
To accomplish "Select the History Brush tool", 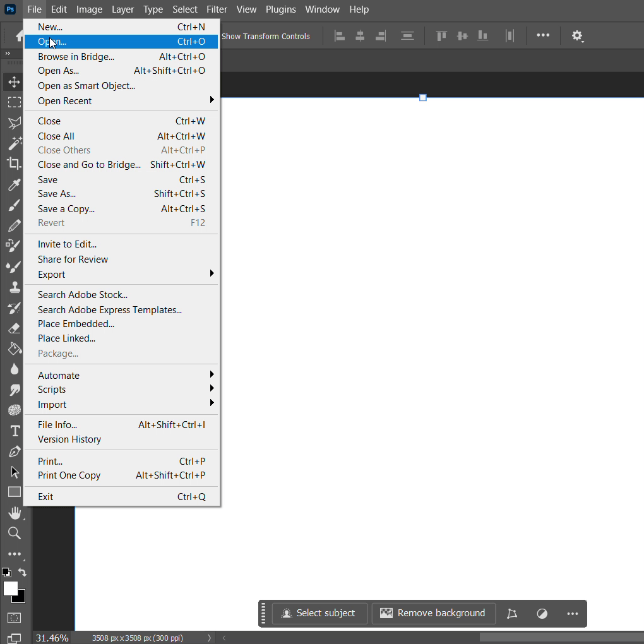I will 14,307.
